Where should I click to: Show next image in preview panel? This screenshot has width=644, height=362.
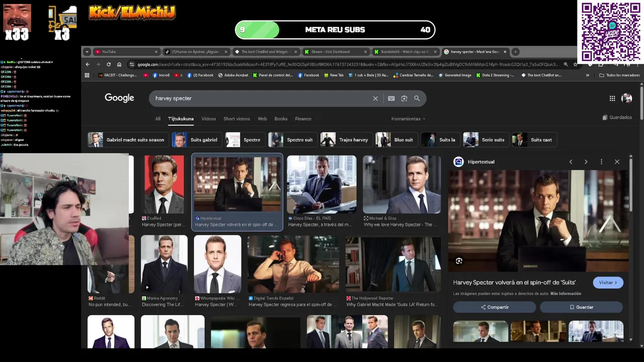coord(586,162)
